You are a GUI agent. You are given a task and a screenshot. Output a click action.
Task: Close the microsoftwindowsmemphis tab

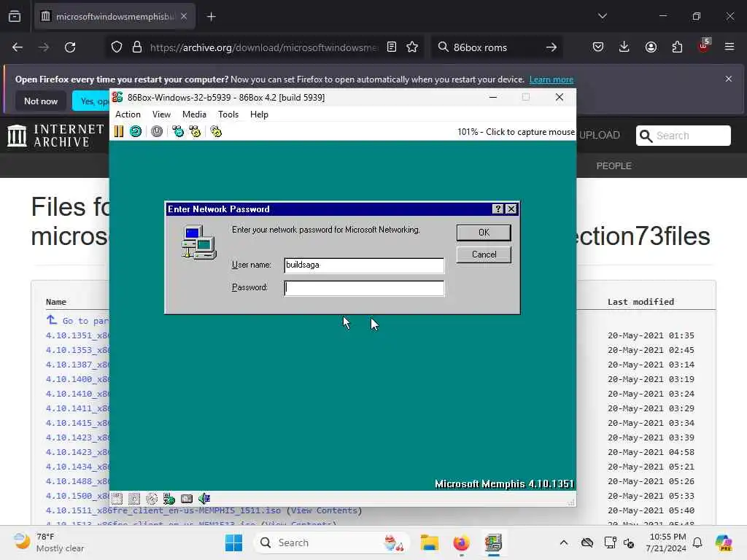click(184, 17)
